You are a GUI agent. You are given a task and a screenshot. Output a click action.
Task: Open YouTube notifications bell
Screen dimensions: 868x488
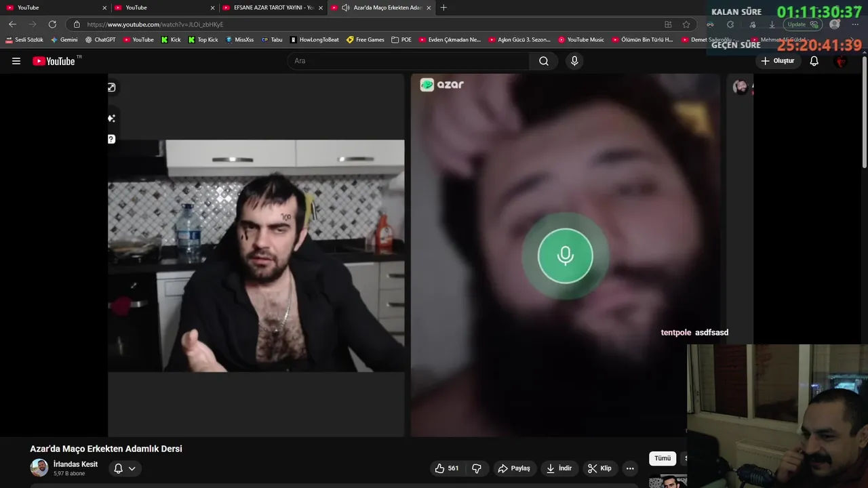tap(814, 61)
